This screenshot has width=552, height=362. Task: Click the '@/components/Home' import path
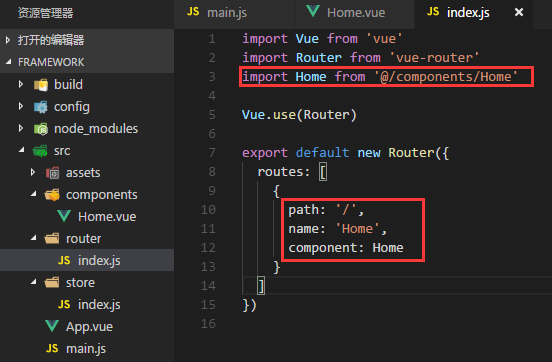point(446,76)
